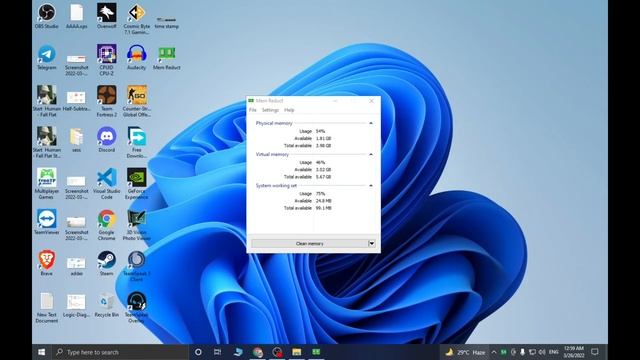640x360 pixels.
Task: Click the taskbar search box
Action: click(x=120, y=352)
